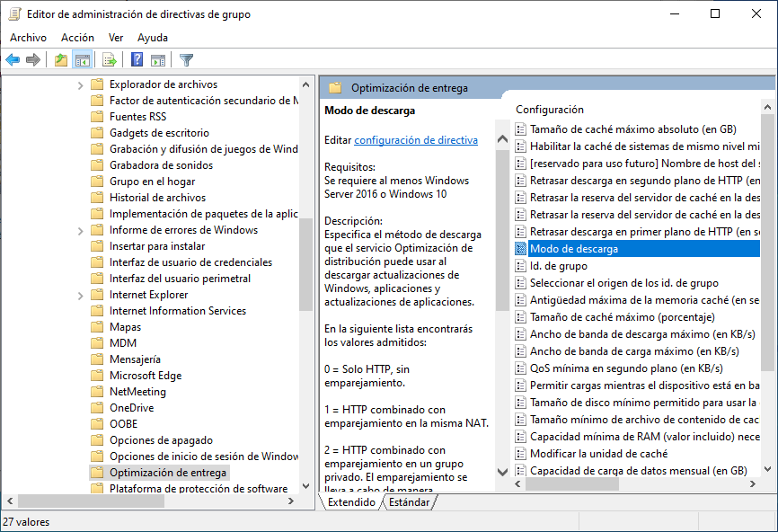778x532 pixels.
Task: Click the policy icon beside Seleccionar el origen de los id. de grupo
Action: (x=520, y=283)
